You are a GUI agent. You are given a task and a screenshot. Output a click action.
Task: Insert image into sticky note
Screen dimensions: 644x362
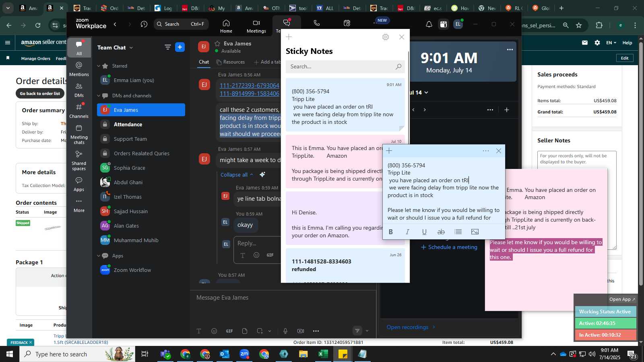[x=475, y=232]
